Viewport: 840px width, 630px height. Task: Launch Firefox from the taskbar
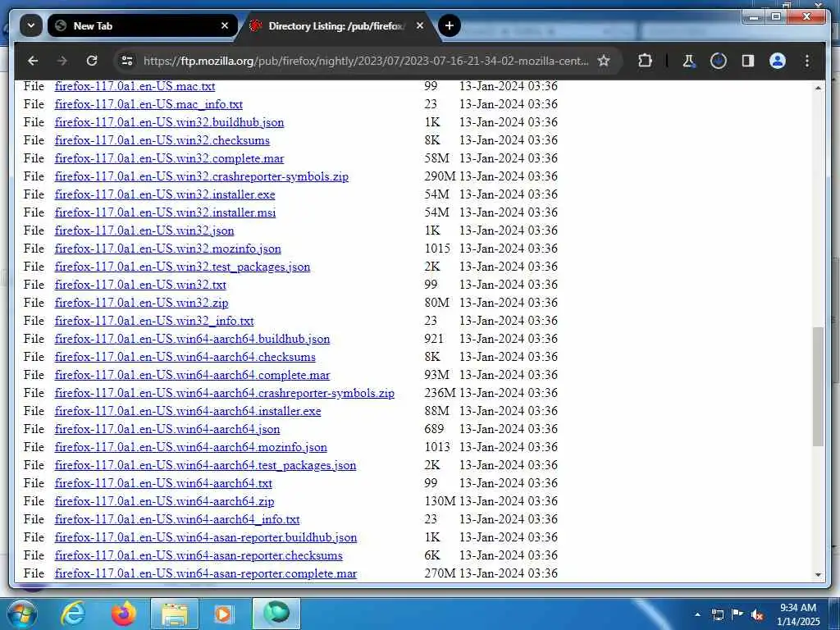pos(124,614)
